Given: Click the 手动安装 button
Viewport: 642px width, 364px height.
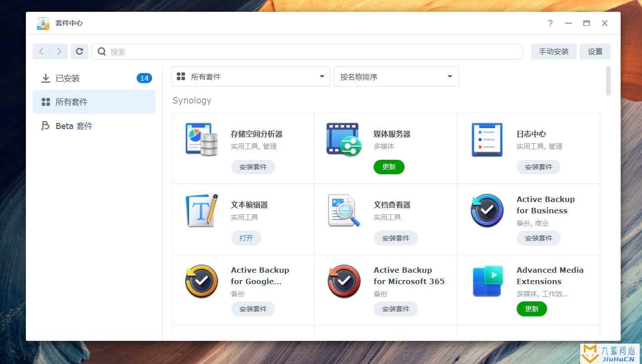Looking at the screenshot, I should coord(554,52).
